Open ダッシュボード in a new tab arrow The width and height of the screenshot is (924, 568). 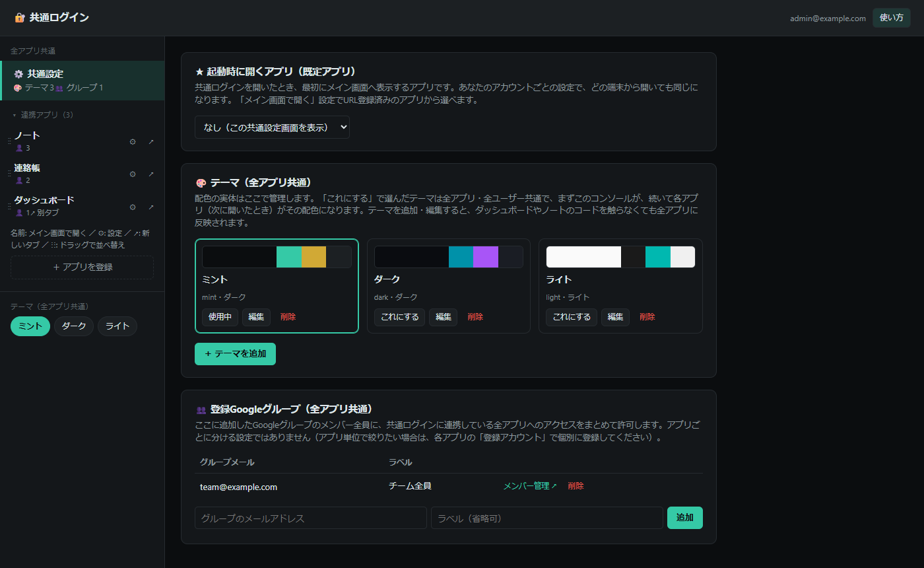[x=151, y=207]
